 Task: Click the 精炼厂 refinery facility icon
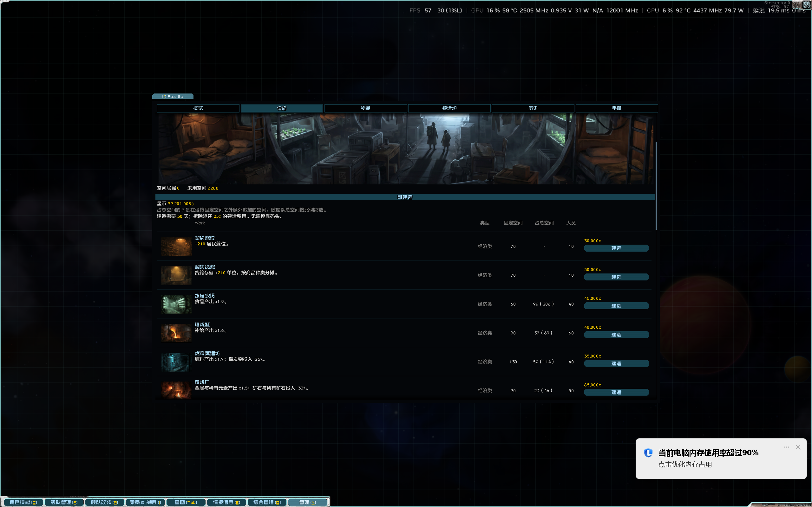pos(176,390)
